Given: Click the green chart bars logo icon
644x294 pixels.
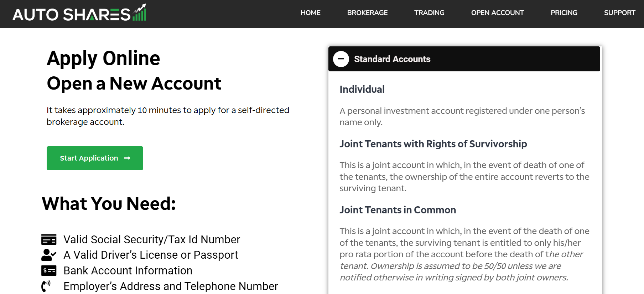Looking at the screenshot, I should click(139, 12).
